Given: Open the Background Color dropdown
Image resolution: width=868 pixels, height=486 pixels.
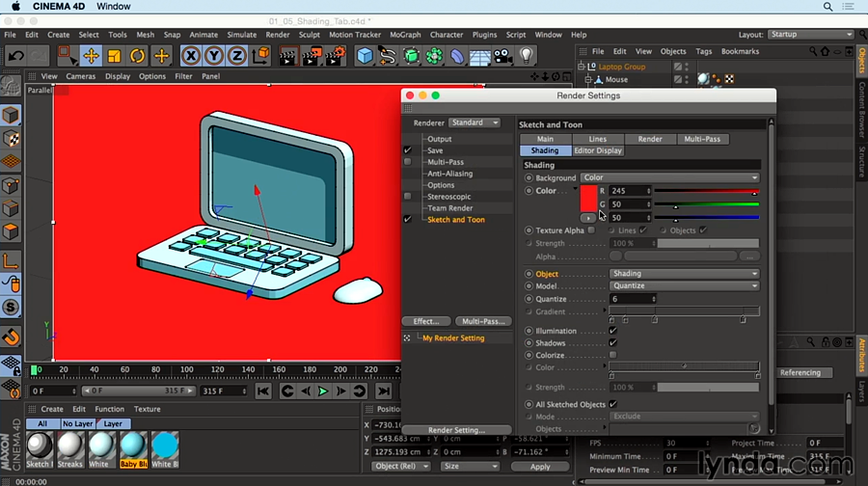Looking at the screenshot, I should point(670,177).
